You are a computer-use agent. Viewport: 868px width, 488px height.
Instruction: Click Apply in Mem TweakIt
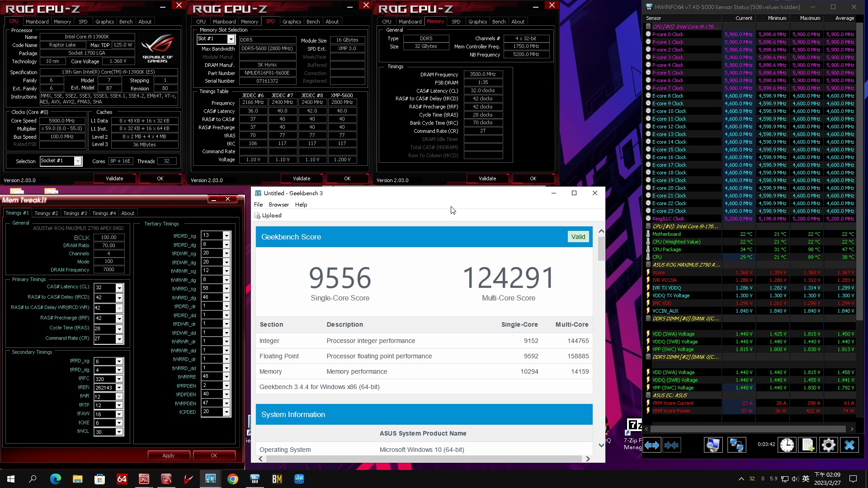(x=169, y=455)
